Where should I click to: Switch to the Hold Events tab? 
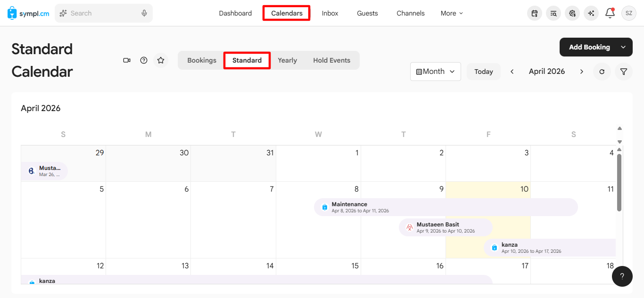click(x=331, y=60)
